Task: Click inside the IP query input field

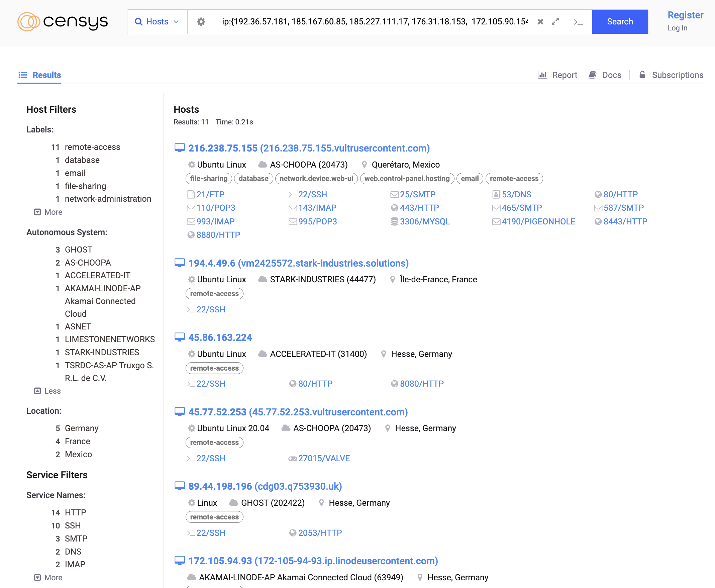Action: click(374, 22)
